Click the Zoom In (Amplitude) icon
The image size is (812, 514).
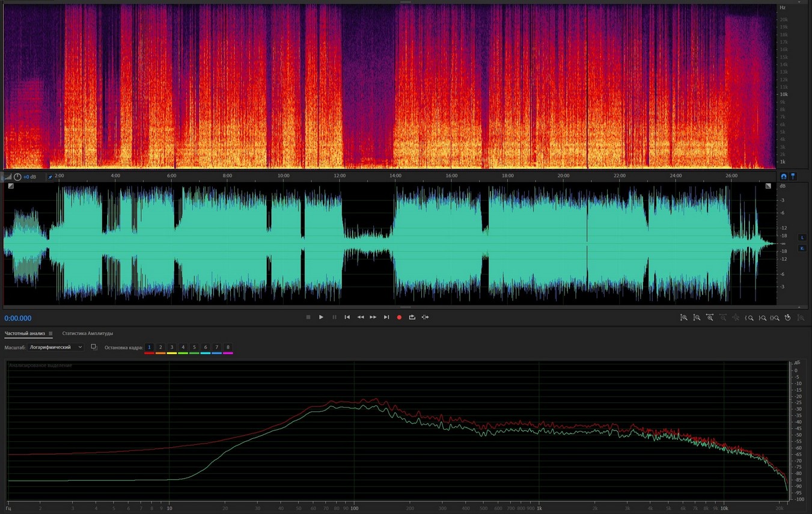pos(684,317)
